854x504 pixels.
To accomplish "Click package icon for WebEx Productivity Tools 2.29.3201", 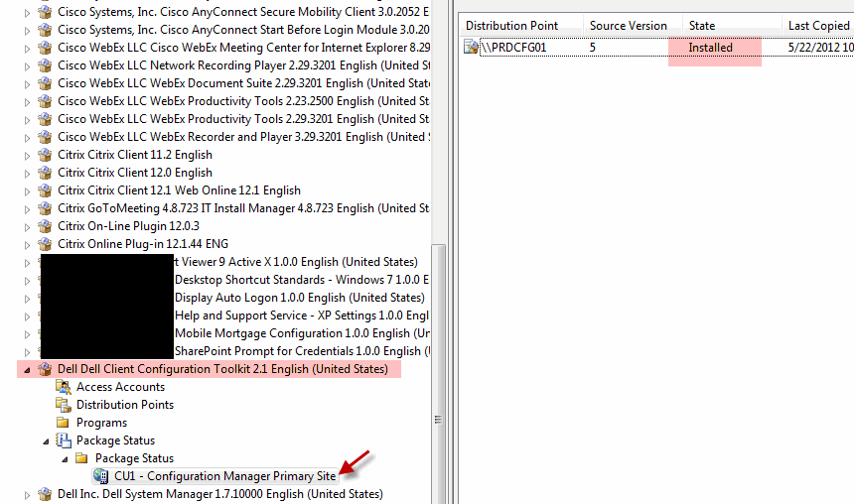I will click(x=45, y=119).
